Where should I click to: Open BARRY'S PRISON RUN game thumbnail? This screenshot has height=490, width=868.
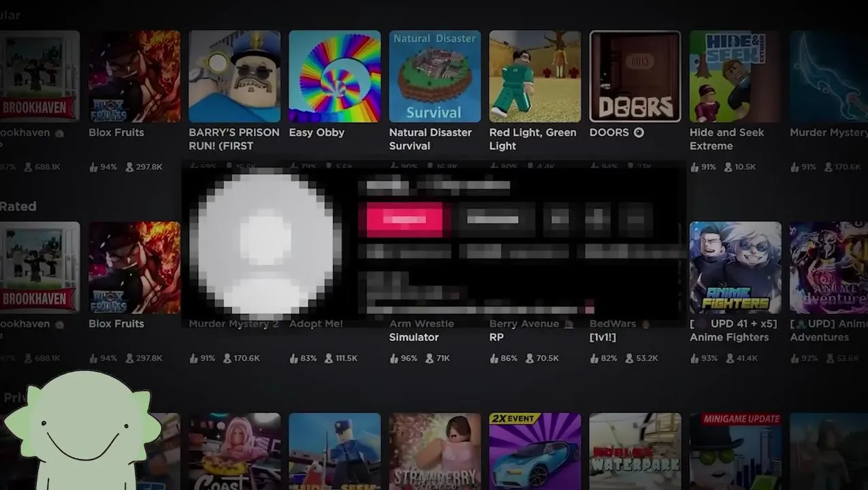[x=234, y=76]
